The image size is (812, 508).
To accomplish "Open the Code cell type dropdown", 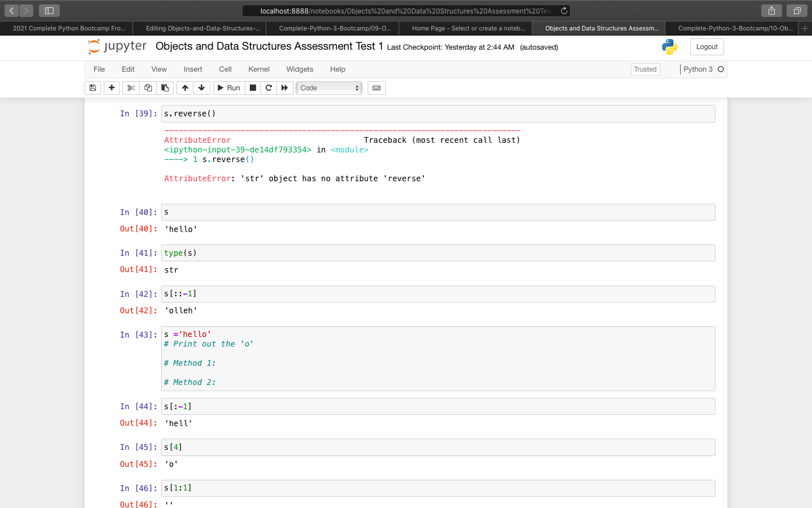I will pos(329,88).
